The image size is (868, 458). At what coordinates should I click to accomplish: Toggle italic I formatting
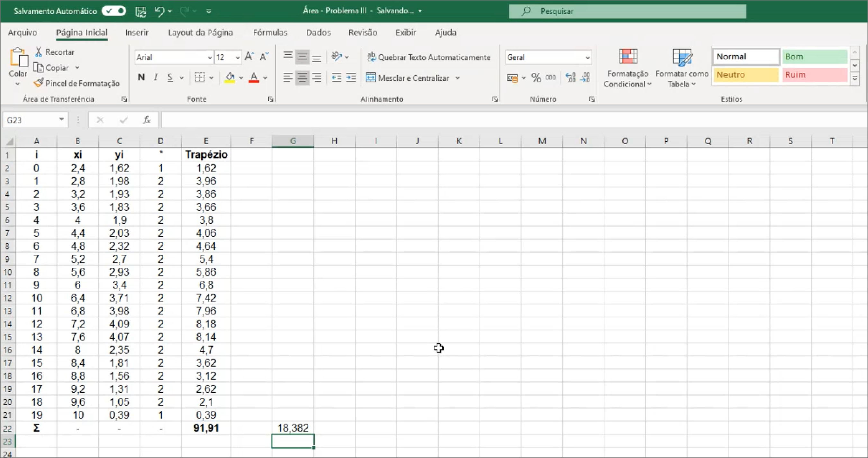156,78
